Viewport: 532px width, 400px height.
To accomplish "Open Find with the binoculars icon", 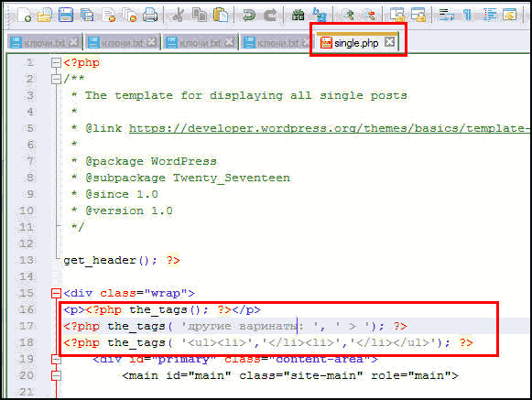I will point(298,15).
